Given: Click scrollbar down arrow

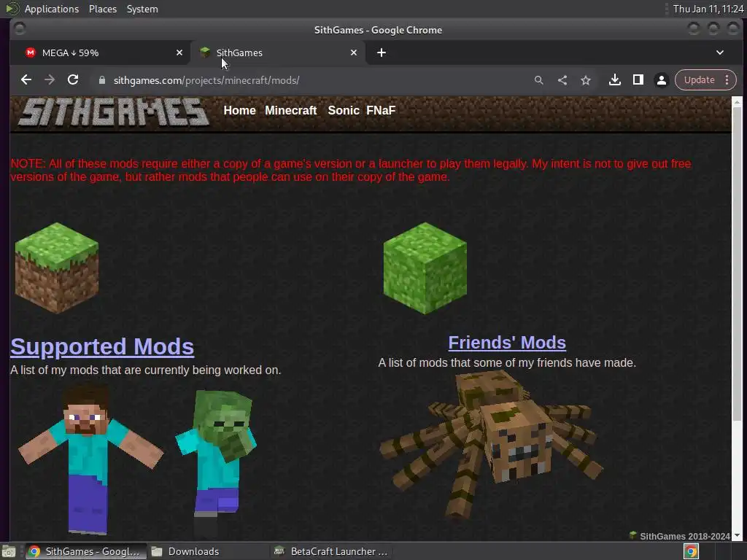Looking at the screenshot, I should pos(737,536).
